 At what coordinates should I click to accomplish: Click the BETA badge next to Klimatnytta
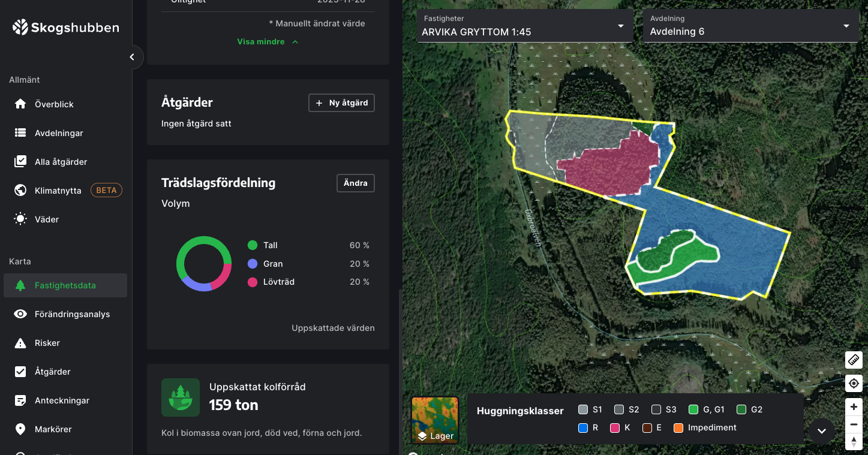point(106,191)
